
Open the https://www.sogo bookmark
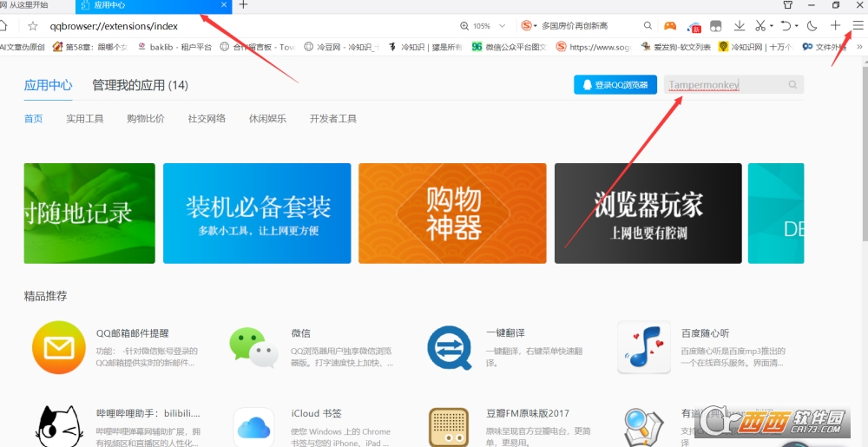pyautogui.click(x=594, y=47)
